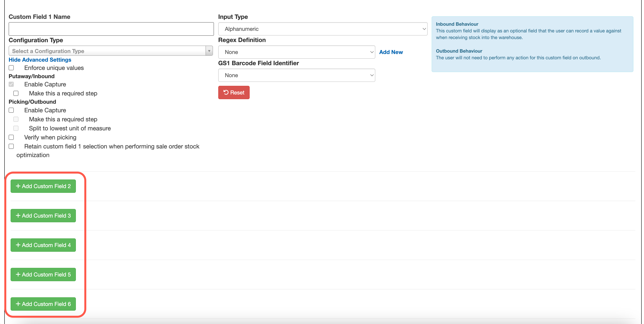Add Custom Field 2

[x=43, y=186]
